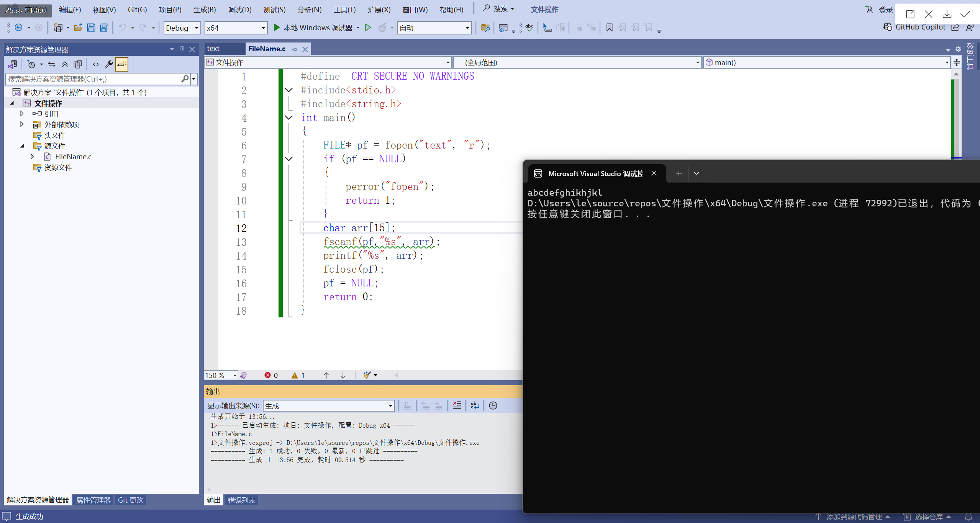Click Solution Explorer switch views icon
The image size is (980, 523).
(12, 64)
